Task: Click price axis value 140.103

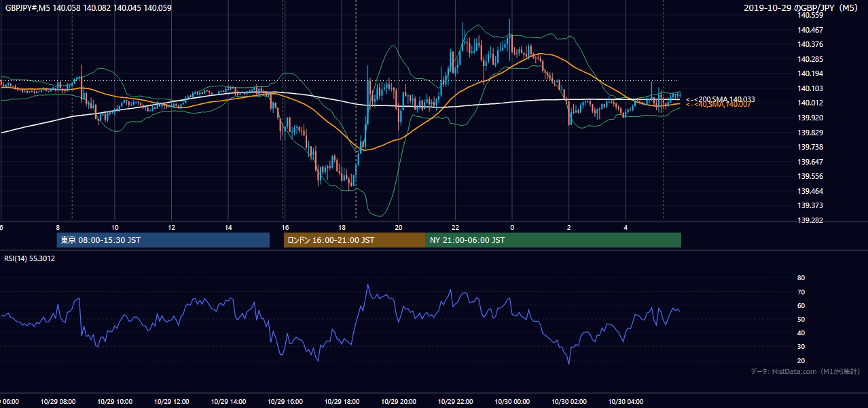Action: click(x=810, y=88)
